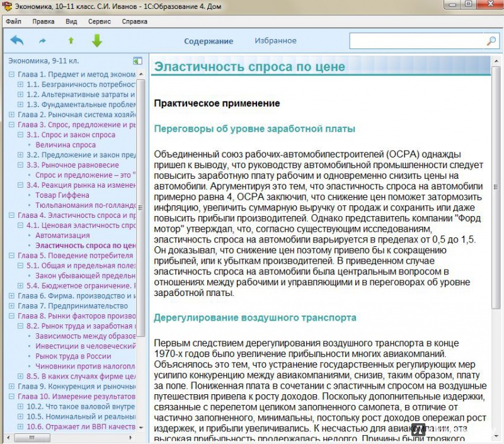The height and width of the screenshot is (444, 504).
Task: Expand section 10.2 Что такое валовой
Action: pos(20,406)
